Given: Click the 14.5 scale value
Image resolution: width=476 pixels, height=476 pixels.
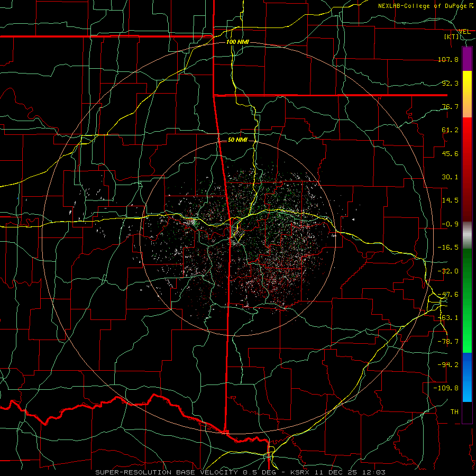Looking at the screenshot, I should pos(450,200).
